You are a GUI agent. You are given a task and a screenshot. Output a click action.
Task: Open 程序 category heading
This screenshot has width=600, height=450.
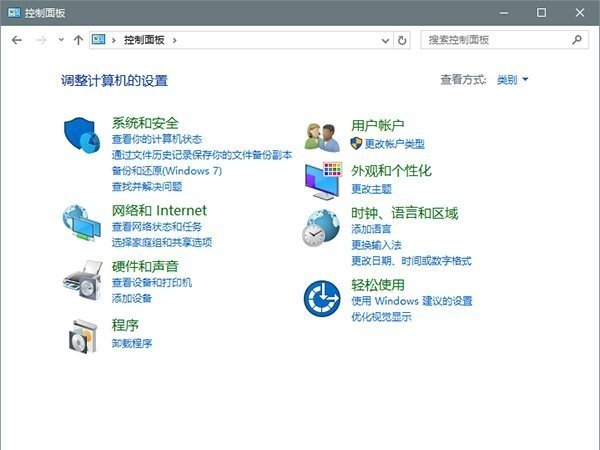pyautogui.click(x=125, y=325)
